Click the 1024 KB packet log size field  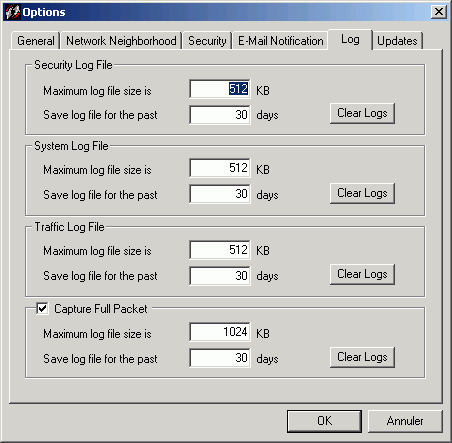220,332
